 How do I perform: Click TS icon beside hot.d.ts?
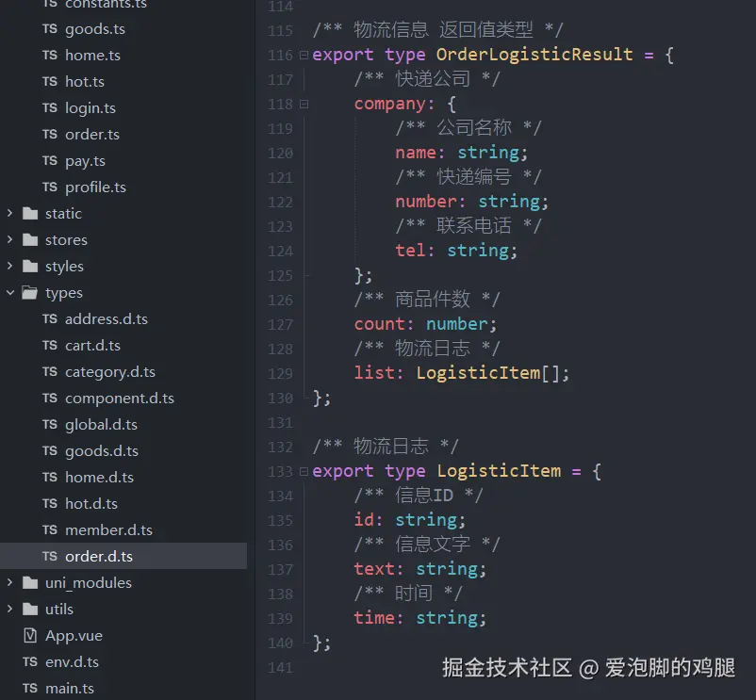pyautogui.click(x=50, y=503)
